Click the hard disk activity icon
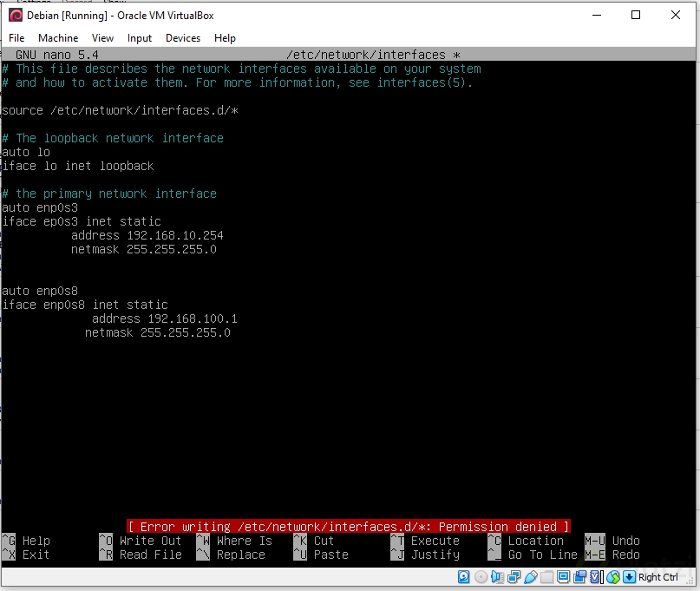The width and height of the screenshot is (700, 591). click(x=463, y=577)
